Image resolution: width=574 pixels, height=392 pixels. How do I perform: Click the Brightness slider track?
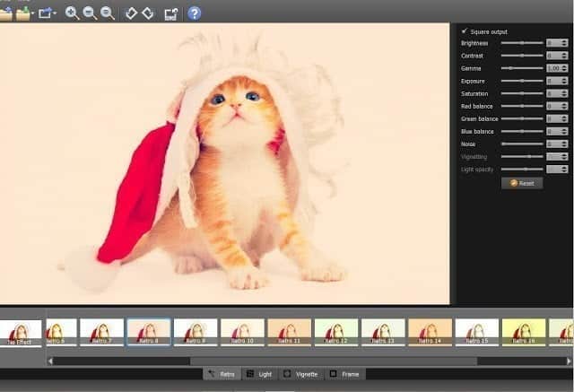(521, 43)
